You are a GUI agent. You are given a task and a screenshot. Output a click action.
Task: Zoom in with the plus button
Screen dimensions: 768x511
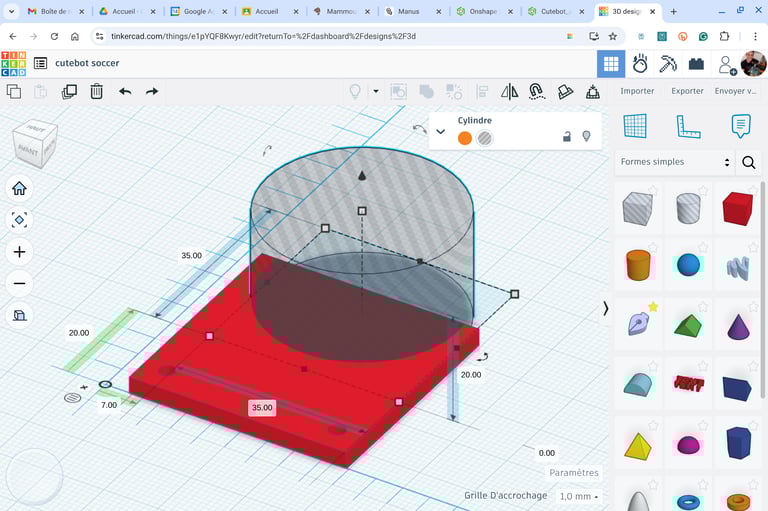coord(19,251)
